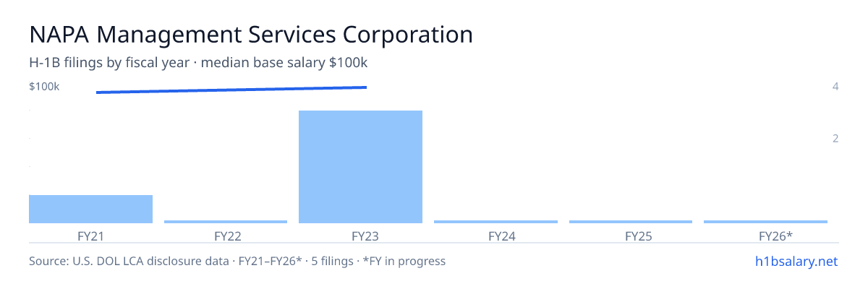Click the thin FY24 bar
The height and width of the screenshot is (289, 868).
pos(495,222)
